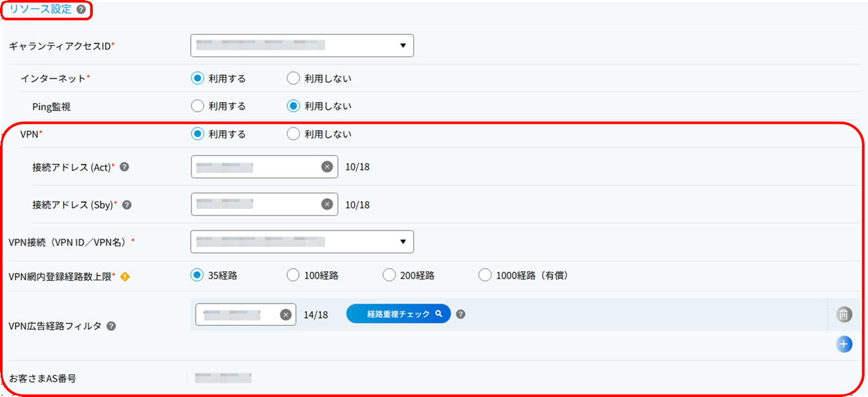The width and height of the screenshot is (868, 397).
Task: Open the help tooltip for 接続アドレス (Sby)
Action: coord(127,204)
